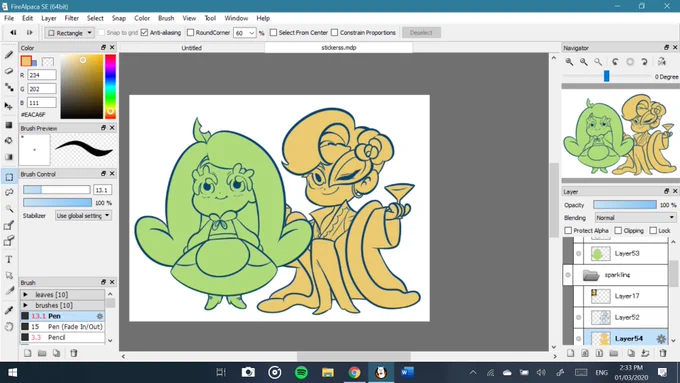Toggle visibility of sparkling folder
680x383 pixels.
click(568, 275)
